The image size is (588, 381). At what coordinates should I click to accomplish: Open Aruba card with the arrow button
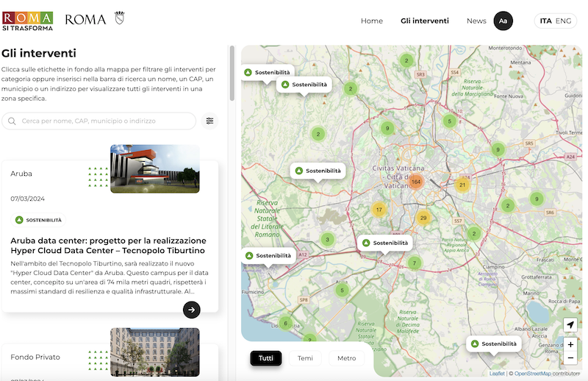click(192, 310)
